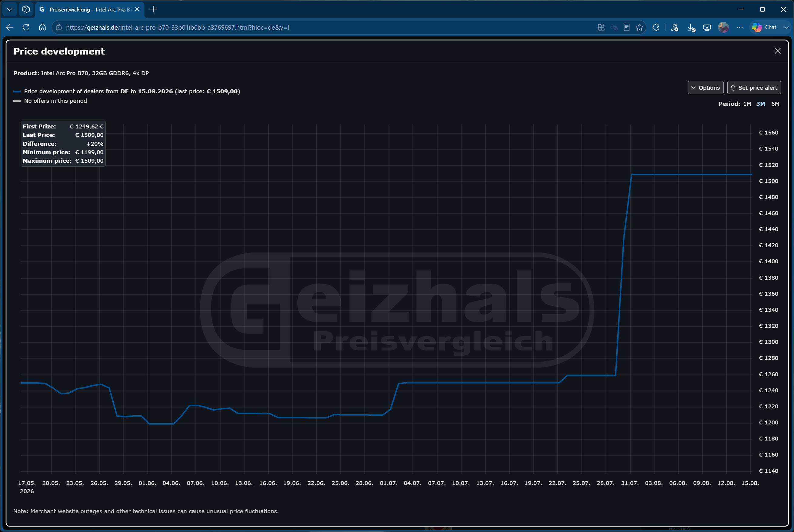The height and width of the screenshot is (532, 794).
Task: View site information lock icon
Action: pyautogui.click(x=59, y=28)
